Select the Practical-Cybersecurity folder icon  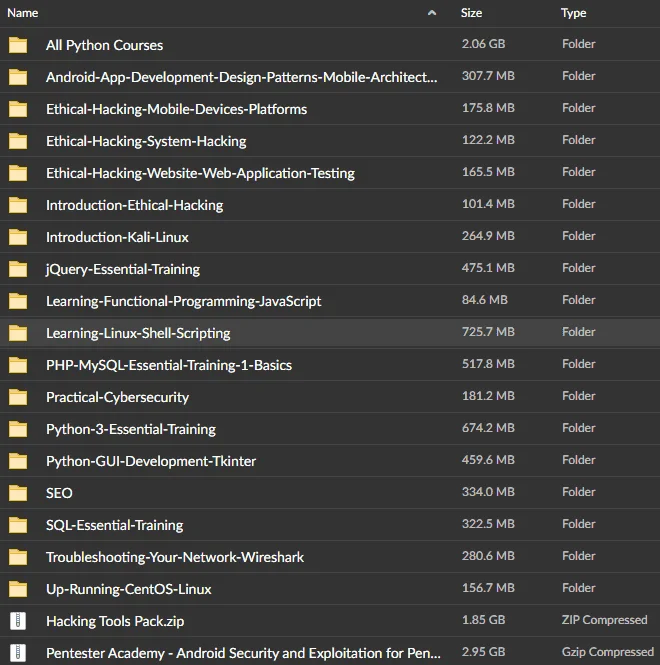click(18, 397)
